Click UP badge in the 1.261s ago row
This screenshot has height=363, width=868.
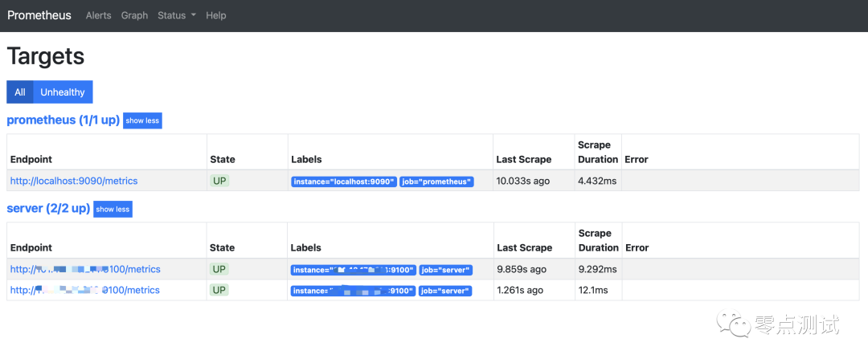(x=219, y=290)
